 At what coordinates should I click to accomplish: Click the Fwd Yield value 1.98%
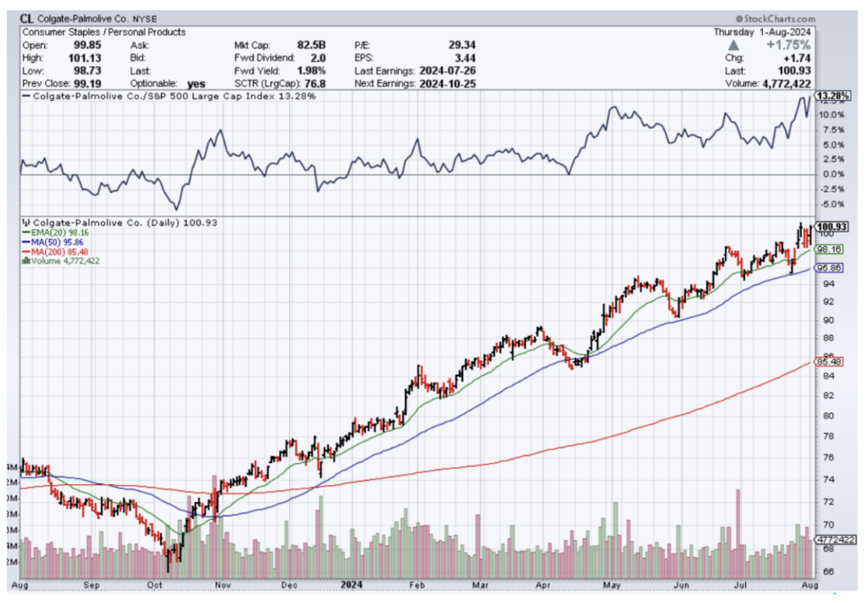[x=311, y=70]
